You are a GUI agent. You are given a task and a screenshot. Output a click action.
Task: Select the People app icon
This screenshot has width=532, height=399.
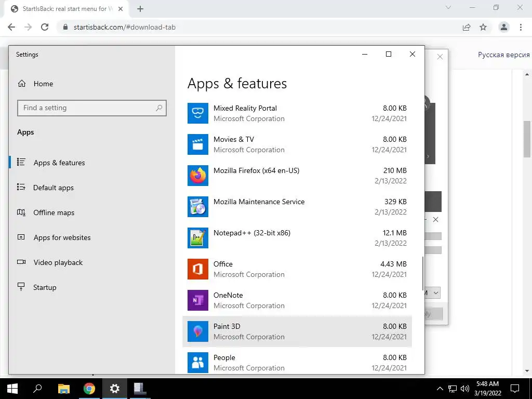[198, 363]
